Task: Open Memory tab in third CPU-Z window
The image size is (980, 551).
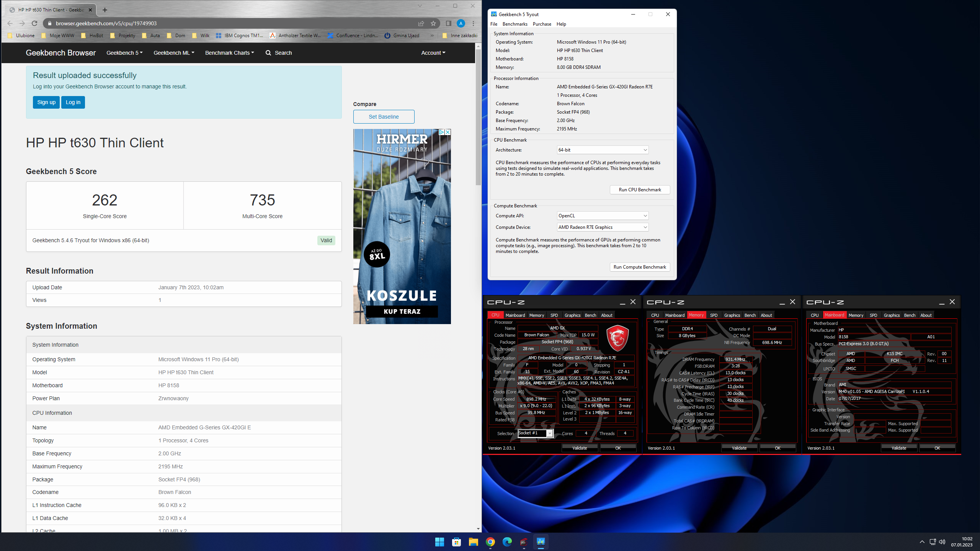Action: tap(856, 315)
